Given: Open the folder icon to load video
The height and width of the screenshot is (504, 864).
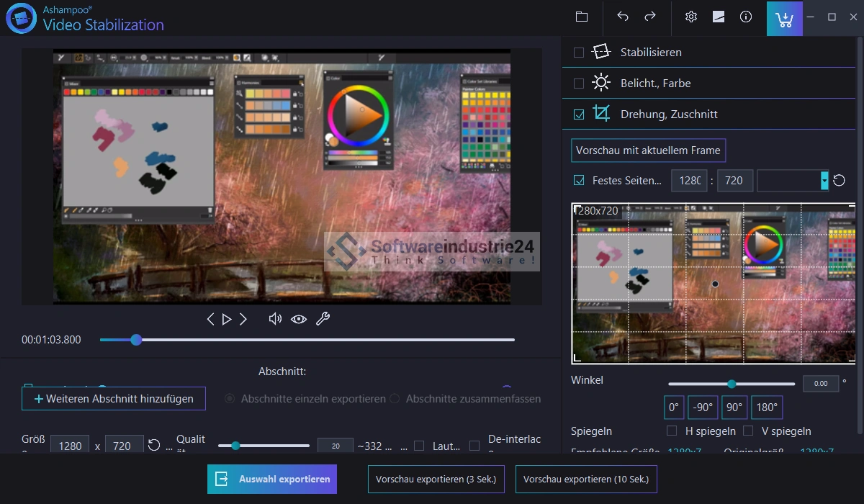Looking at the screenshot, I should tap(582, 17).
